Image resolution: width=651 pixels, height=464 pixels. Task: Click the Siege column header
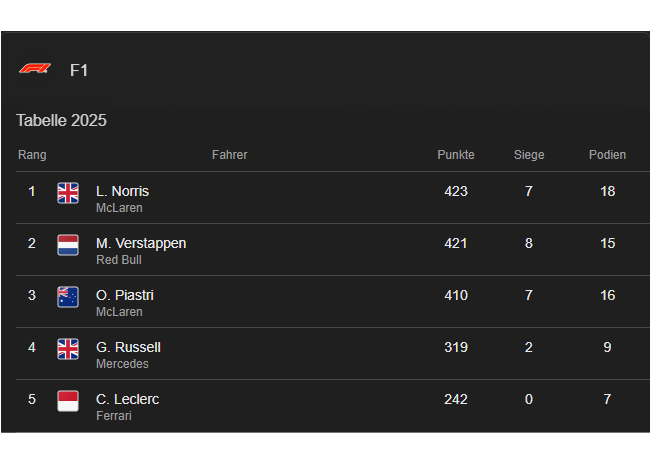coord(529,155)
